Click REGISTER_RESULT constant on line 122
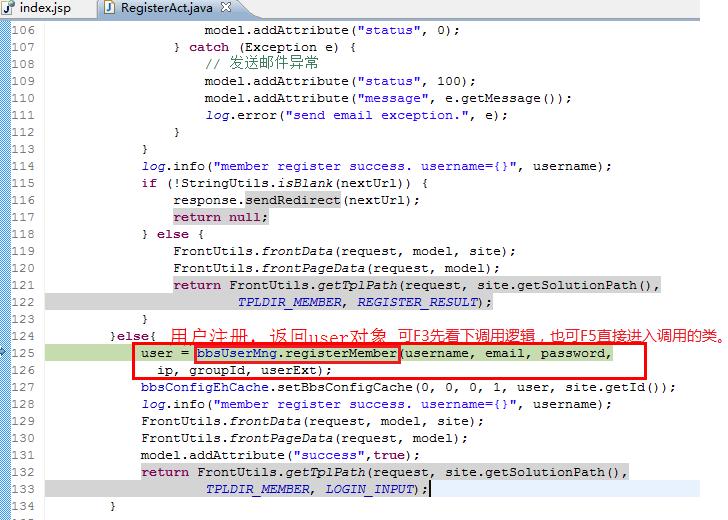The width and height of the screenshot is (728, 520). (417, 302)
